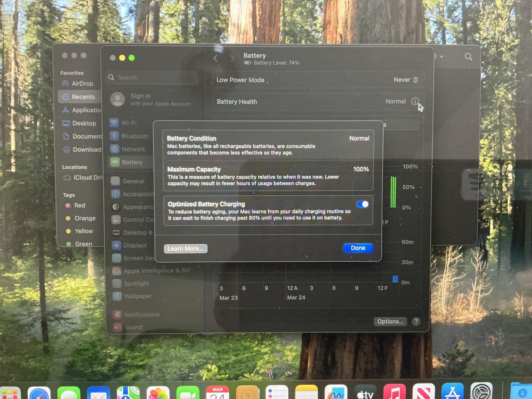
Task: Click Done in the battery health dialog
Action: tap(358, 248)
